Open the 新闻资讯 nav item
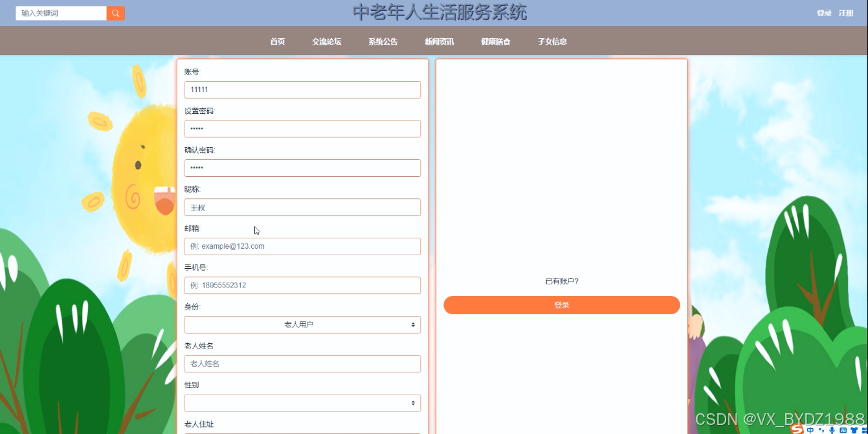 pos(440,41)
